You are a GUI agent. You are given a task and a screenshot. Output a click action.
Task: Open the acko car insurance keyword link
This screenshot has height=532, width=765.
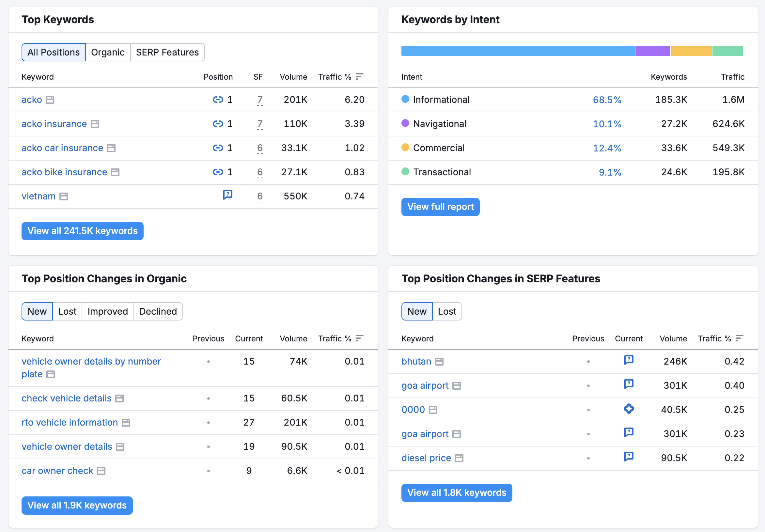(62, 148)
